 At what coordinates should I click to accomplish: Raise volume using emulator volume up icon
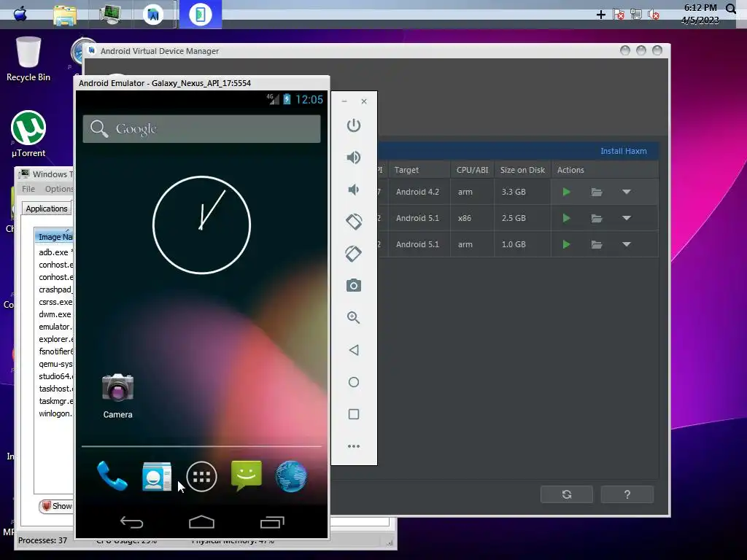(354, 157)
